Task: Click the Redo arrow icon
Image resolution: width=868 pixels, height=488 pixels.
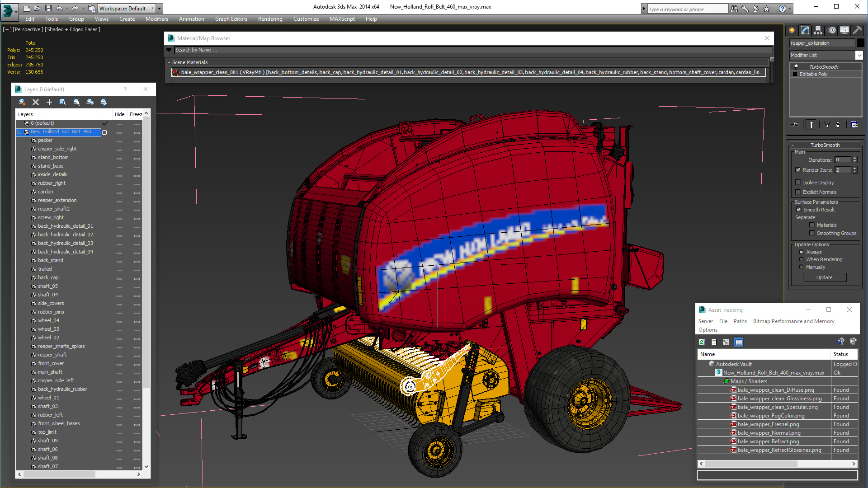Action: click(x=75, y=8)
